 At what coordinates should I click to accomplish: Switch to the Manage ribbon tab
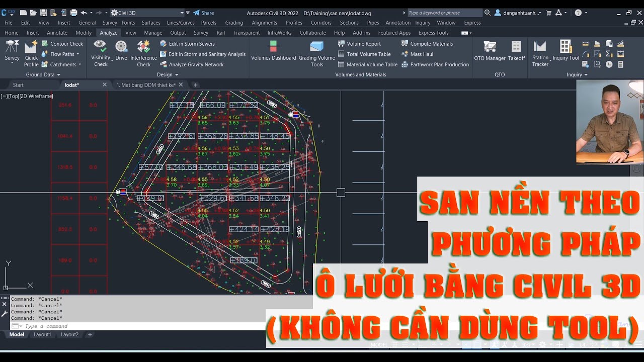(x=153, y=33)
